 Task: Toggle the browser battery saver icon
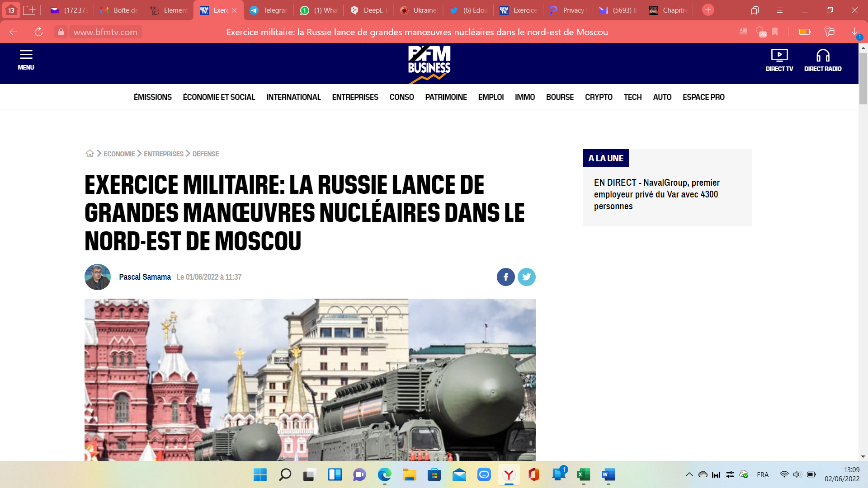point(805,32)
